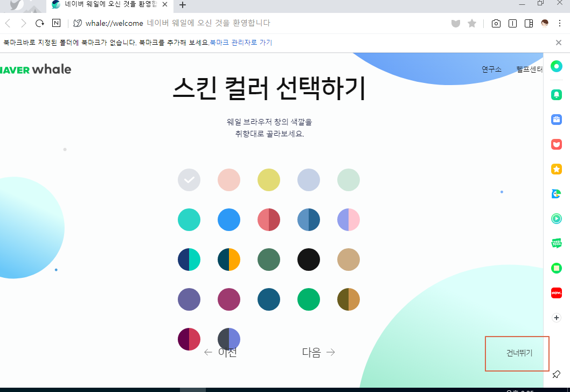Open the three-dot browser menu
The image size is (570, 392).
tap(560, 24)
